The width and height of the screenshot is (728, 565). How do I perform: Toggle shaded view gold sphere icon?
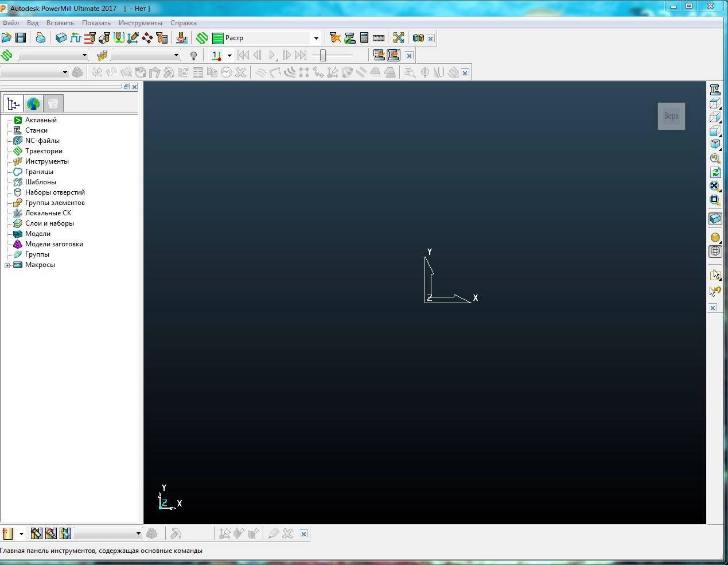[x=715, y=237]
